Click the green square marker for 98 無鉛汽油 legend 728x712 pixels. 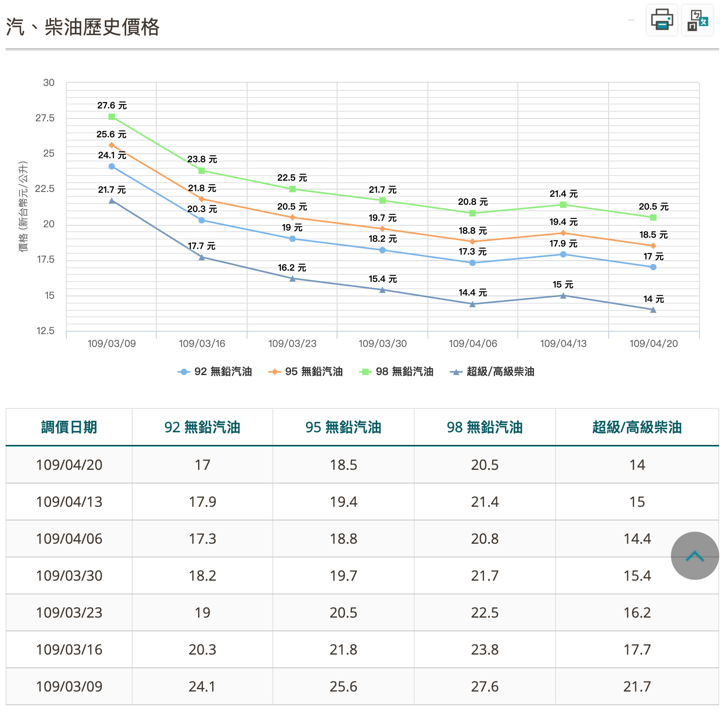(365, 372)
